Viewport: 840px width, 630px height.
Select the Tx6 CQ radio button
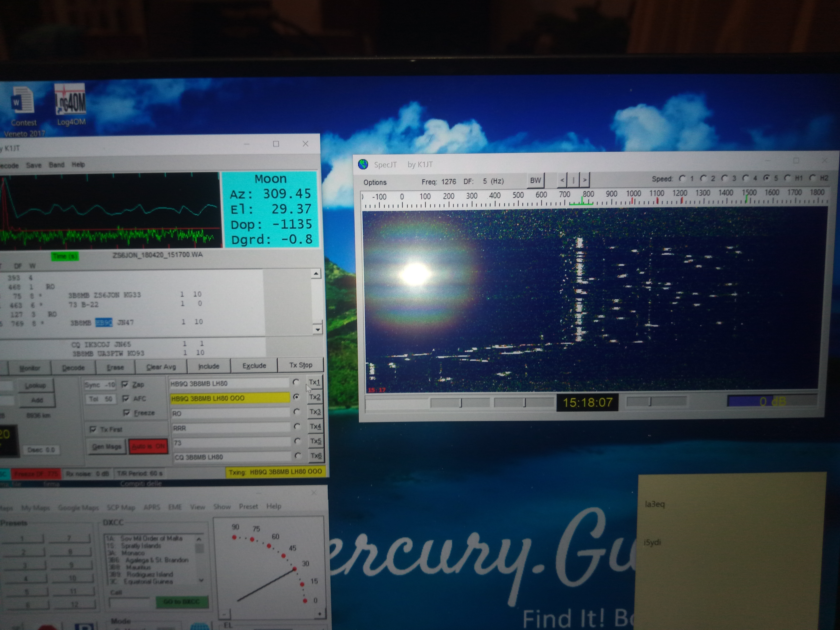(298, 455)
